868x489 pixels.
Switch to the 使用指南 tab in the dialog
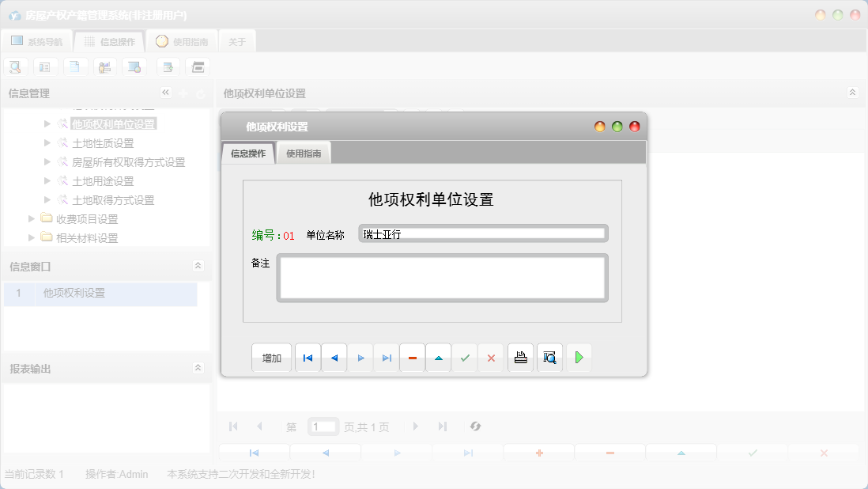tap(304, 153)
